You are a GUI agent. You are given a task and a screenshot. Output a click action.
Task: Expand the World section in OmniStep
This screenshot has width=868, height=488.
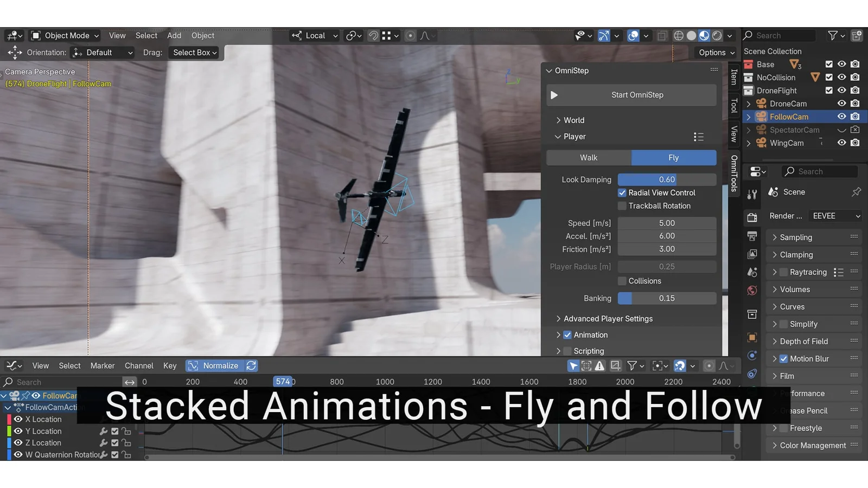(x=559, y=120)
